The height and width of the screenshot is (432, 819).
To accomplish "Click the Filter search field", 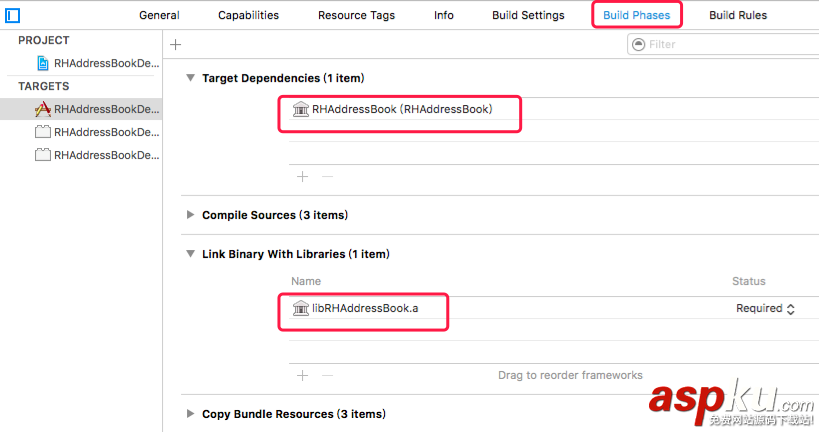I will [x=720, y=45].
